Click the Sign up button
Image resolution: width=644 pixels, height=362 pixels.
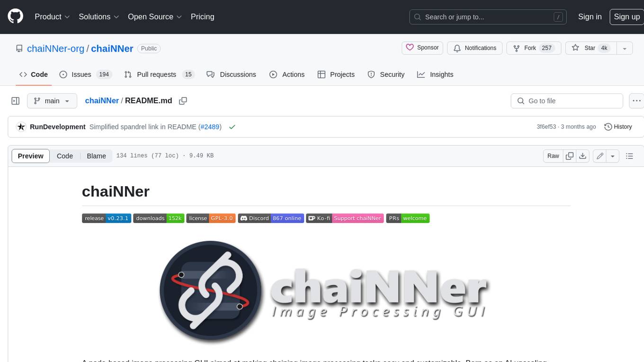626,17
